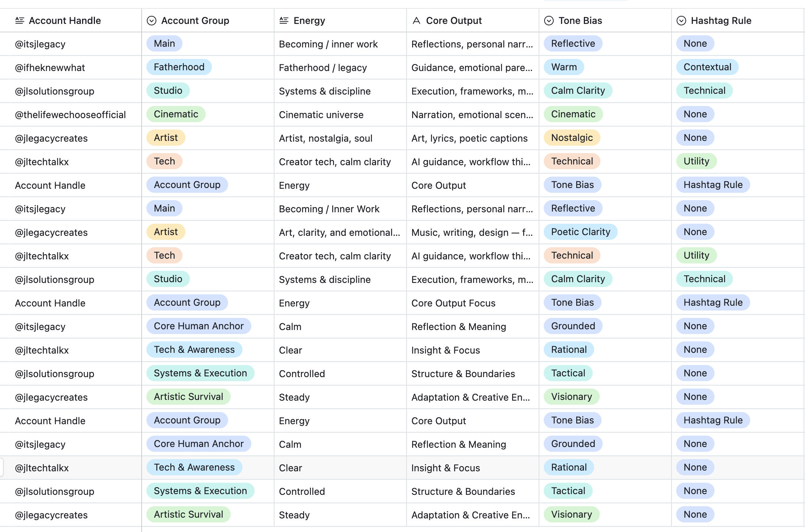
Task: Click the Nostalgic tone tag for @jlegacycreates
Action: 572,138
